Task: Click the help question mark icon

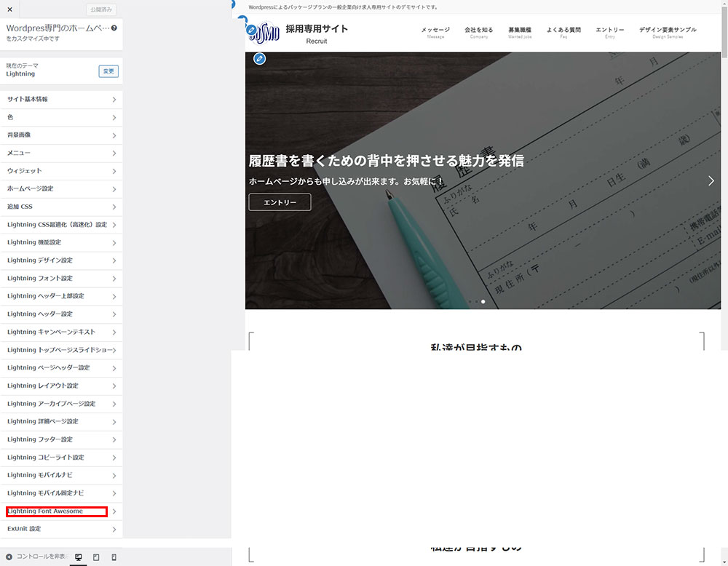Action: click(x=114, y=28)
